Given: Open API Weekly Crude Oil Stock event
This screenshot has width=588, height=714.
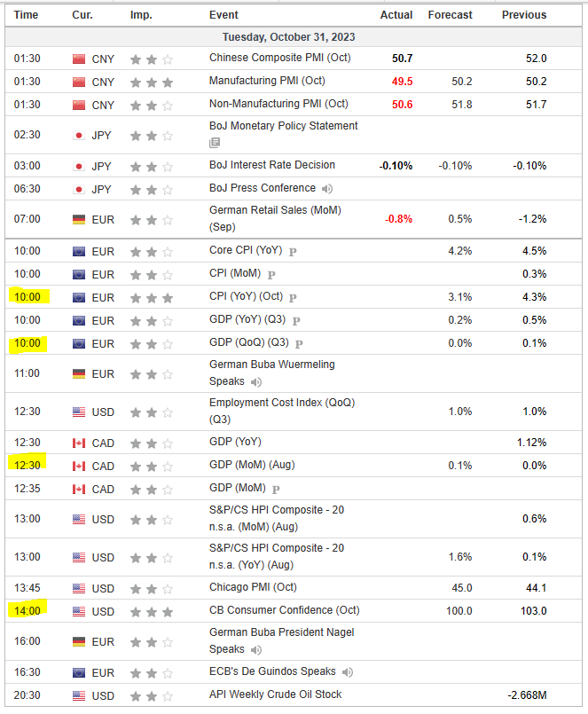Looking at the screenshot, I should click(275, 694).
